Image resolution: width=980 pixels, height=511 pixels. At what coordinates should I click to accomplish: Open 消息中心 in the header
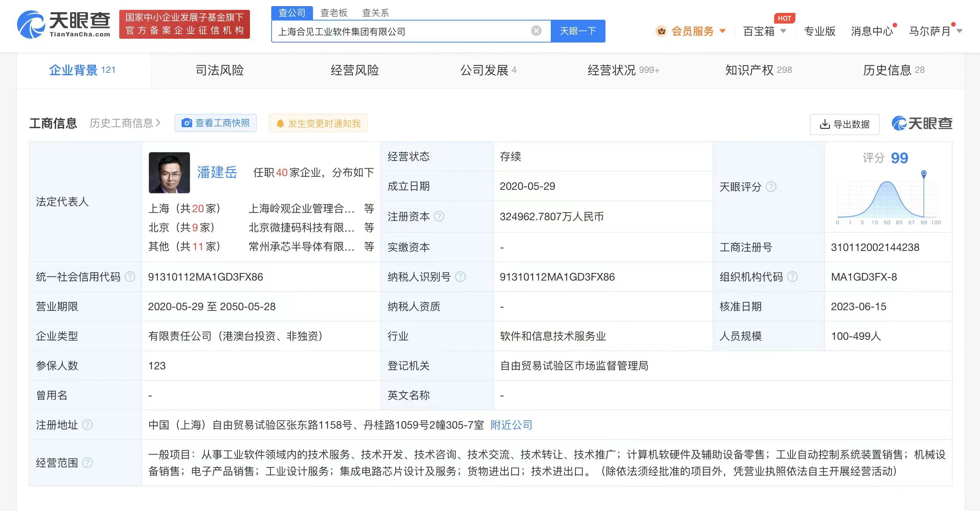point(872,31)
